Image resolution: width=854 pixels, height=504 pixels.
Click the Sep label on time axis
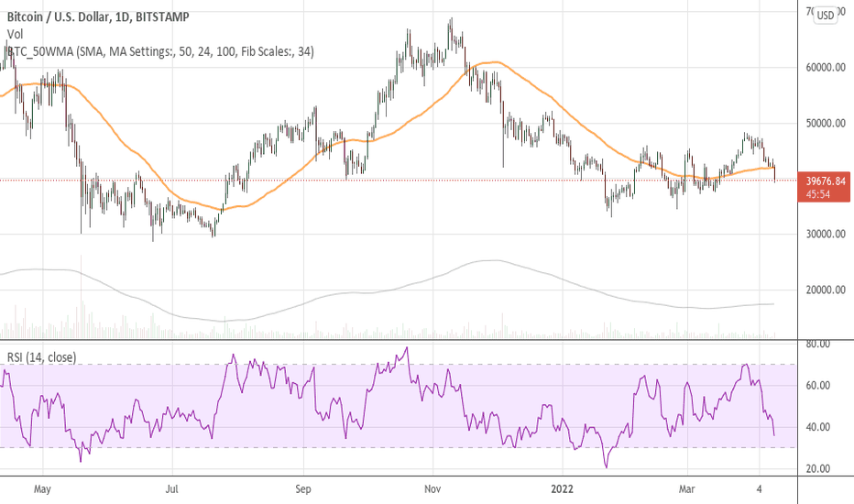pos(304,490)
